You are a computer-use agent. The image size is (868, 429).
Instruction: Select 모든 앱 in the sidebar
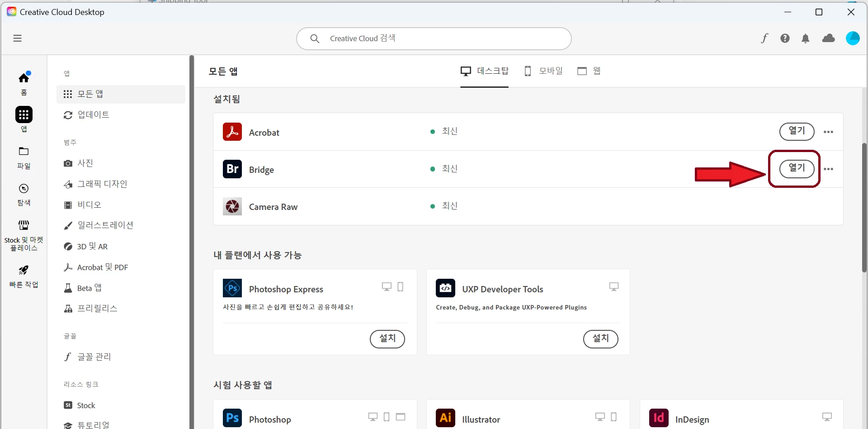pyautogui.click(x=121, y=94)
